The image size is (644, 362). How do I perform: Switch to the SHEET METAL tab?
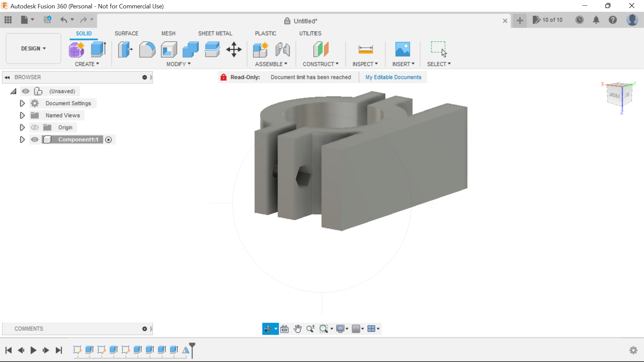coord(215,33)
